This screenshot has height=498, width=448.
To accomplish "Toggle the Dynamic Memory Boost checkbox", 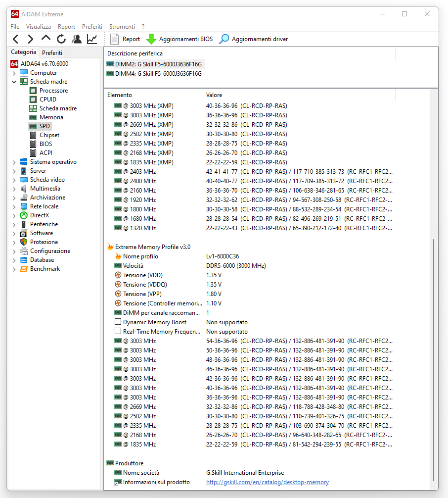I will point(118,322).
